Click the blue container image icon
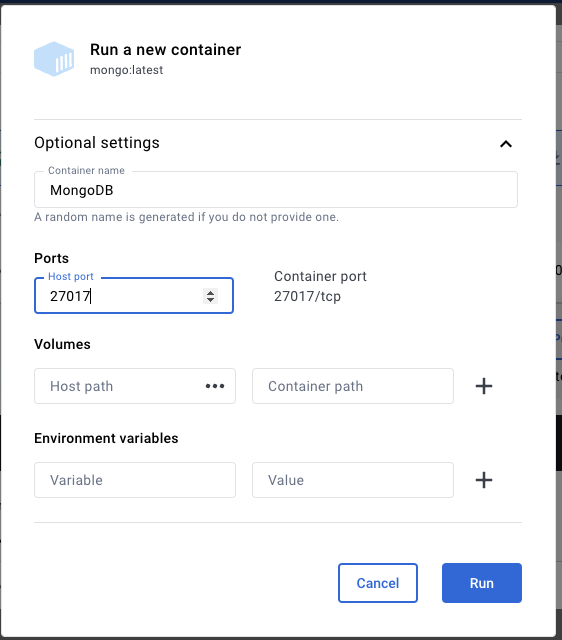Viewport: 562px width, 640px height. click(x=54, y=59)
